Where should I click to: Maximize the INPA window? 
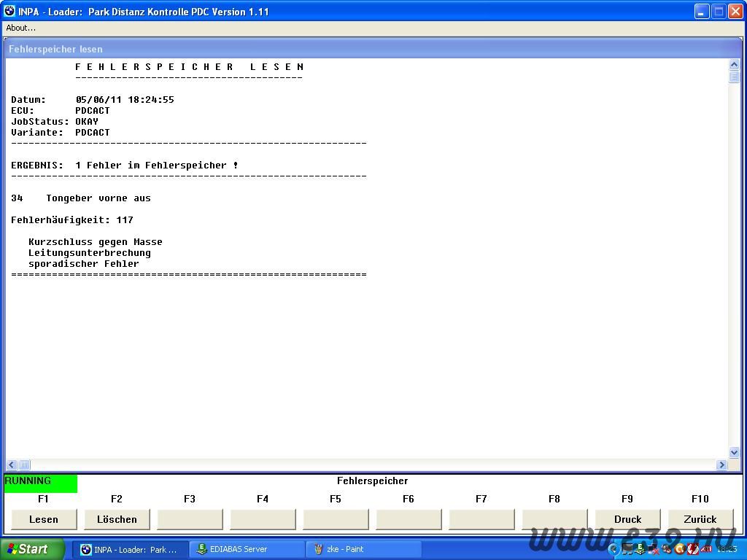coord(718,11)
